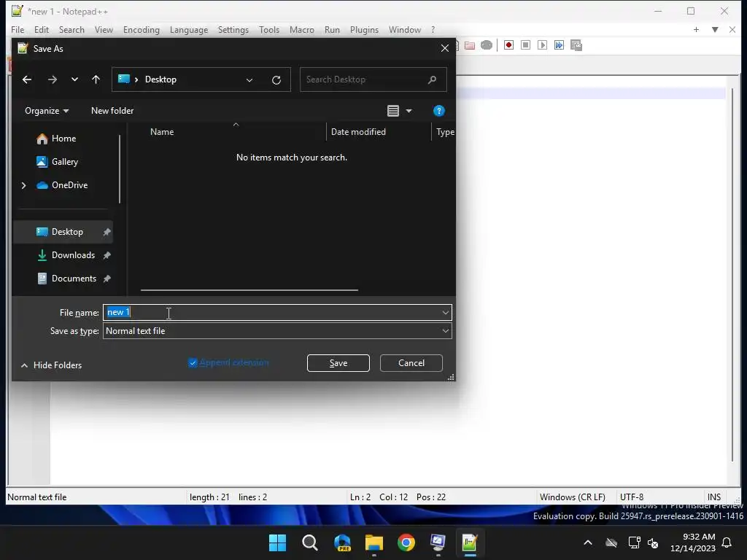Viewport: 747px width, 560px height.
Task: Show hidden system tray icons
Action: click(588, 542)
